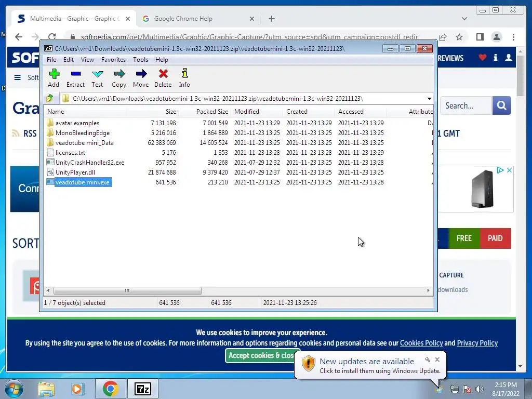This screenshot has height=399, width=532.
Task: Open Chrome profile icon
Action: pyautogui.click(x=496, y=37)
